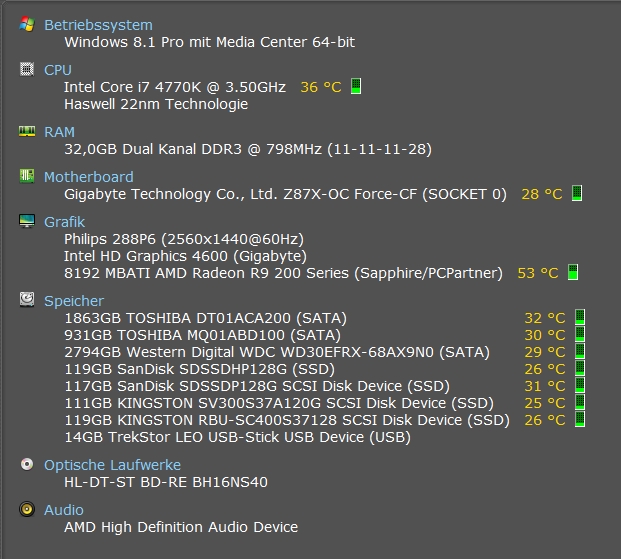Click the Grafik monitor icon

(27, 222)
